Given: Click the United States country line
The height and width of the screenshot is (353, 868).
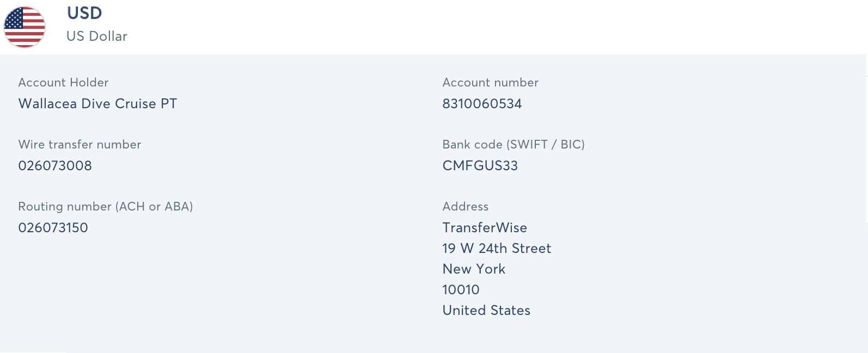Looking at the screenshot, I should (486, 311).
